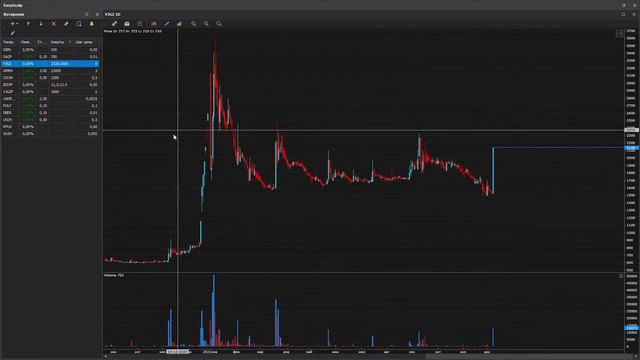Click the blue pencil edit icon under the plus
The image size is (640, 360).
(x=12, y=33)
